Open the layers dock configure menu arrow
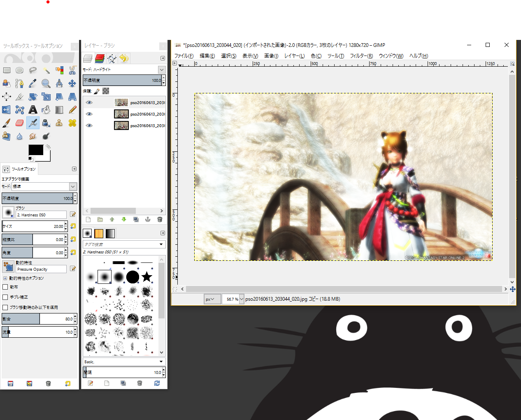 click(163, 58)
